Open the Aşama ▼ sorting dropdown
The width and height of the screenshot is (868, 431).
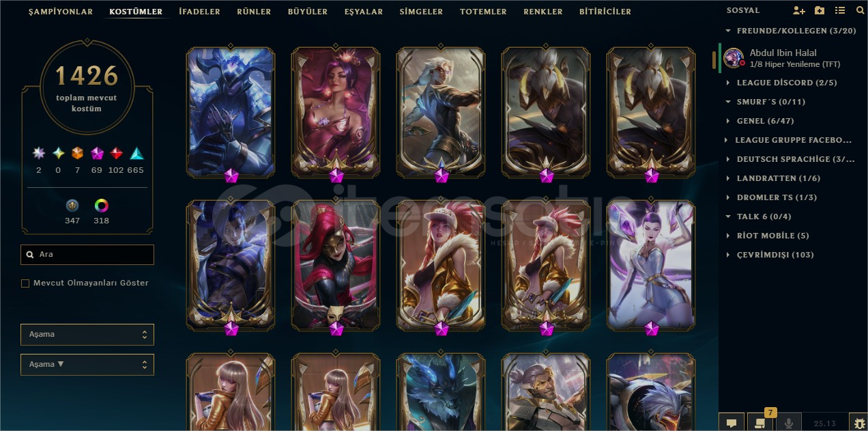(x=87, y=365)
